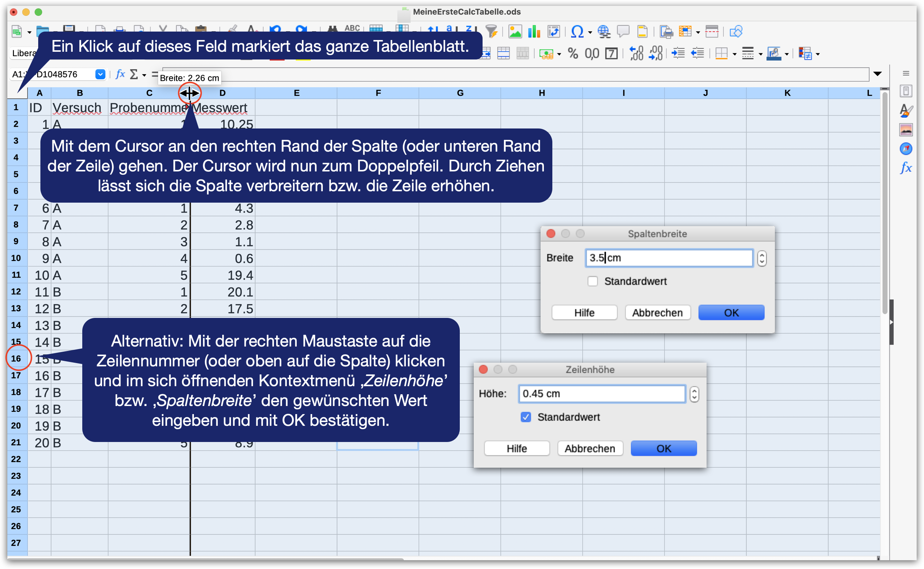Select column header F
Screen dimensions: 924x569
pos(378,93)
